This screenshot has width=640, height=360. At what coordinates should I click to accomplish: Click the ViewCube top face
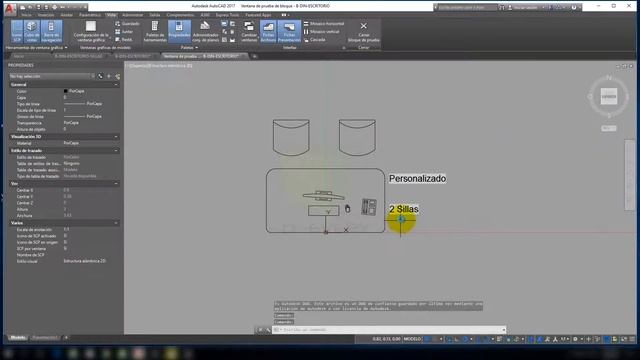click(x=609, y=97)
